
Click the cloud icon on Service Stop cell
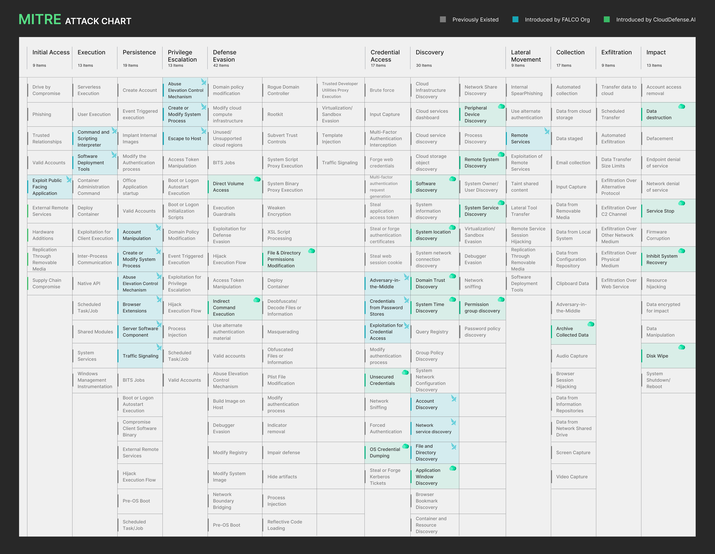click(x=682, y=203)
